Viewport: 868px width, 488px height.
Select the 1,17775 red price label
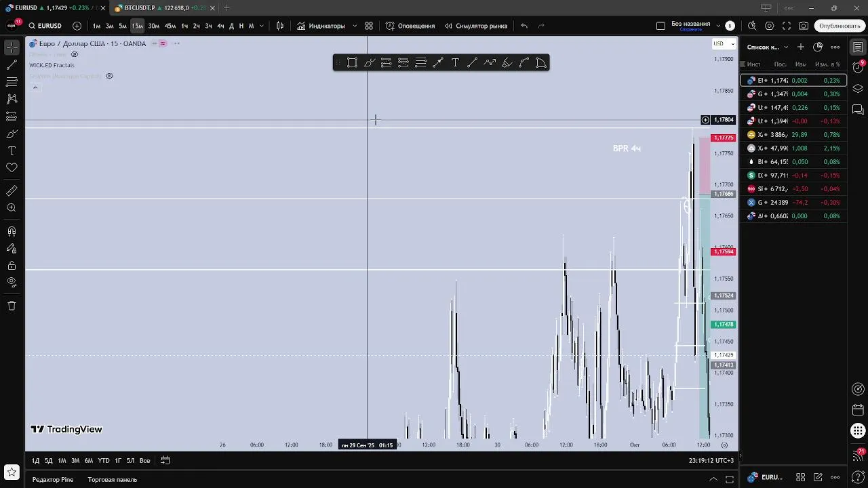[723, 138]
